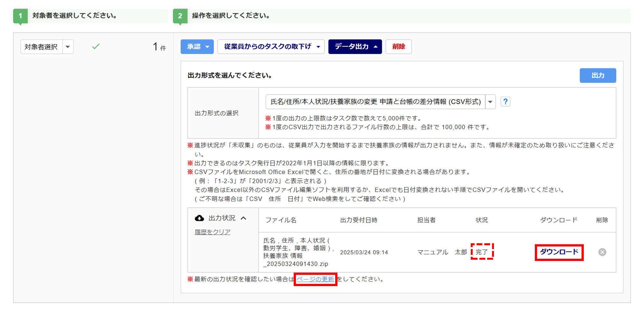This screenshot has width=644, height=309.
Task: Click the 対象者選択 label button
Action: point(41,47)
